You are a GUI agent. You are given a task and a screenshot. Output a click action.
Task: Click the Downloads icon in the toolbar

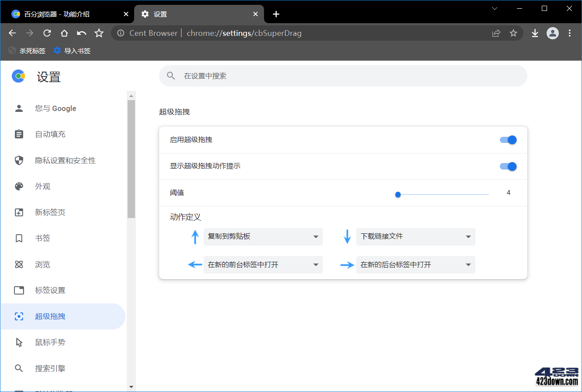[x=535, y=33]
